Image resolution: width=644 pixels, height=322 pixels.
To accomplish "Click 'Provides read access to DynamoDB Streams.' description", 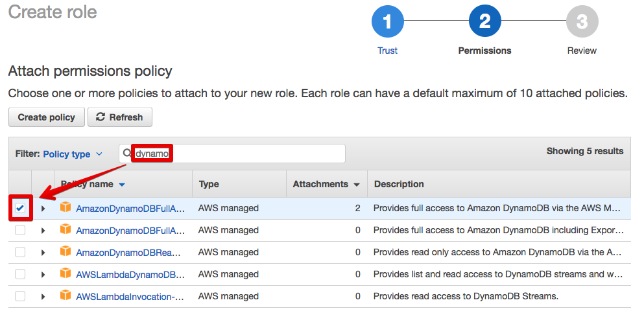I will point(466,297).
